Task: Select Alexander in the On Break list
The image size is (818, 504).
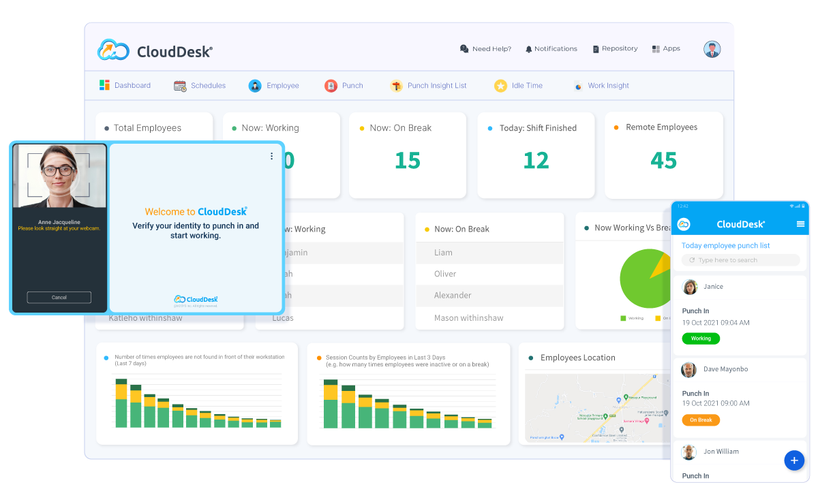Action: (x=490, y=296)
